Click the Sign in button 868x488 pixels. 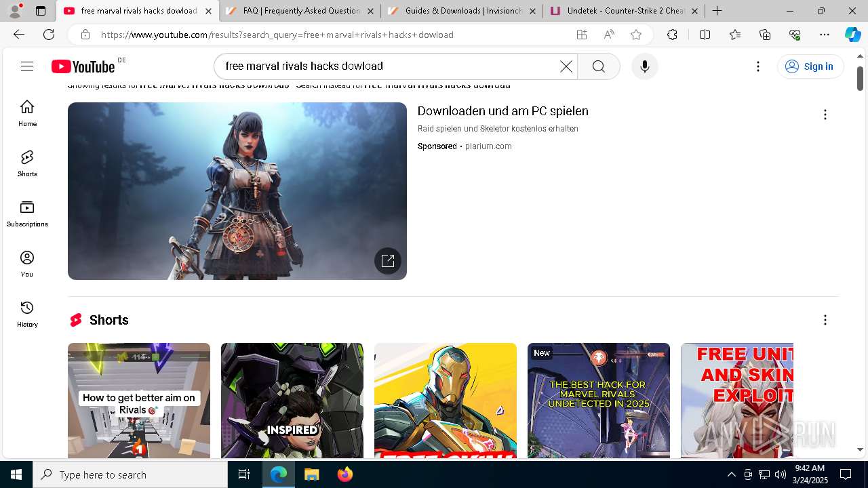(810, 66)
